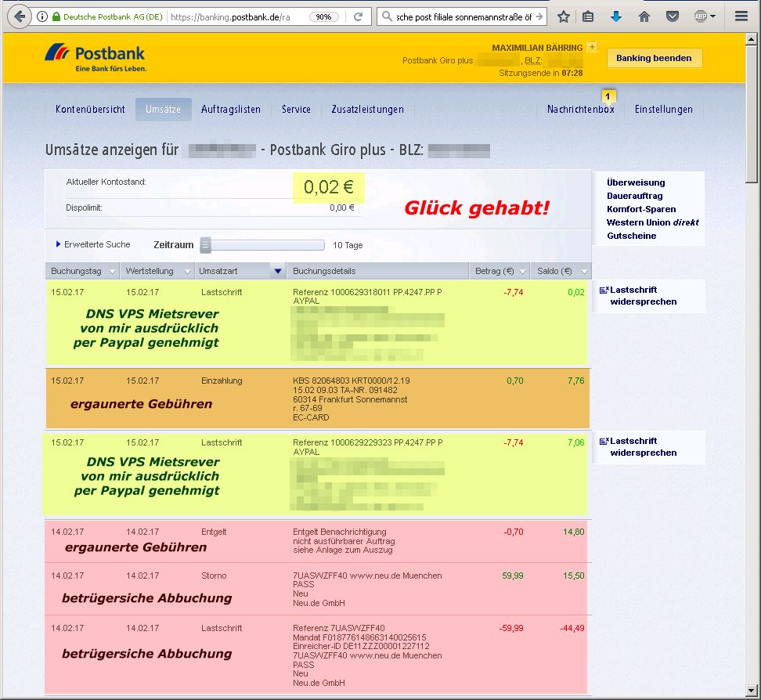Image resolution: width=761 pixels, height=700 pixels.
Task: Click the green padlock site identity icon
Action: pyautogui.click(x=56, y=16)
